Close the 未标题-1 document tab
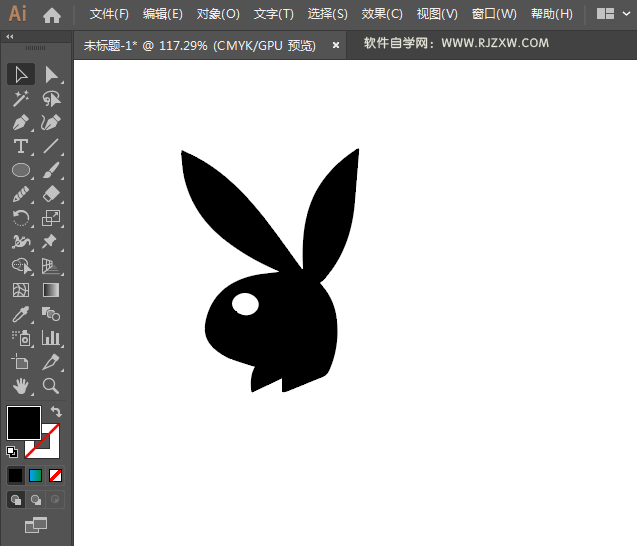637x546 pixels. click(335, 45)
